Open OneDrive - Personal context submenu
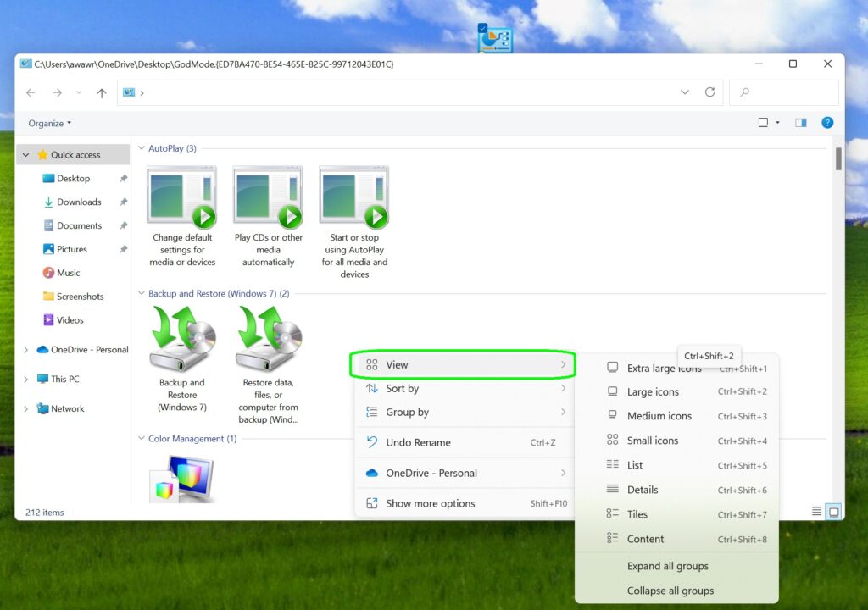Viewport: 868px width, 610px height. pyautogui.click(x=463, y=473)
